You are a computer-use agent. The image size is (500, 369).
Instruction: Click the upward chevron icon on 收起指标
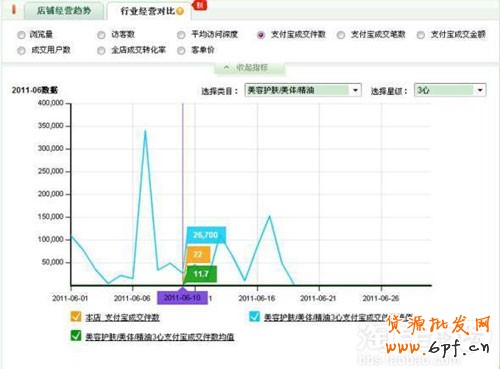click(226, 68)
